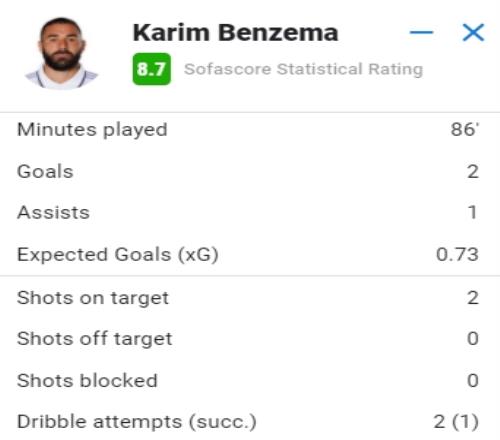Click Karim Benzema's profile photo
500x440 pixels.
[62, 53]
